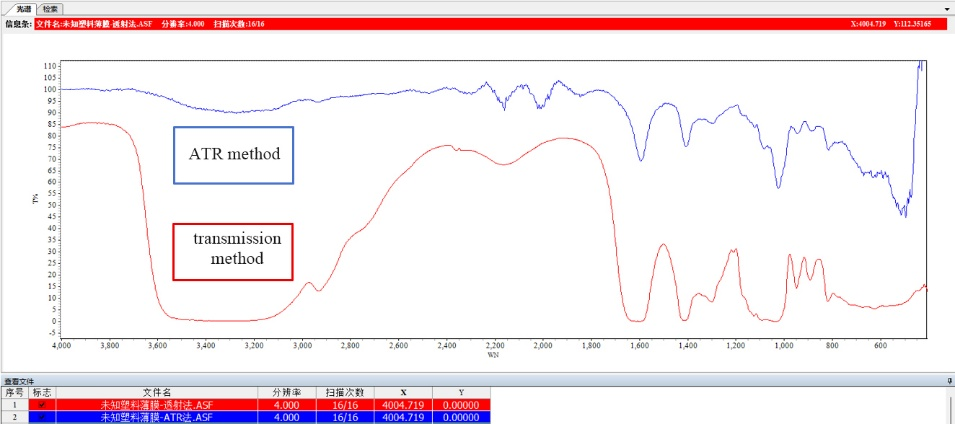Click the file list vertical scrollbar
Screen dimensions: 955x424
pyautogui.click(x=950, y=405)
